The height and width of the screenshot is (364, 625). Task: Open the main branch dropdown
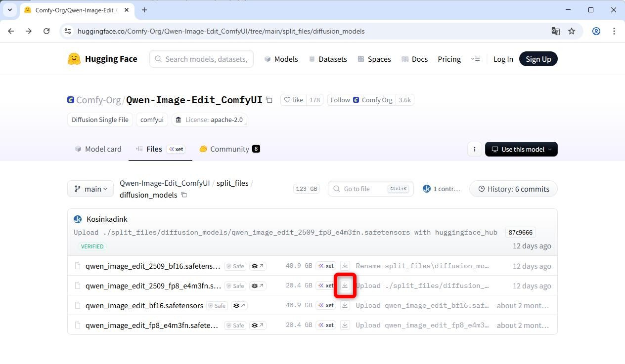[x=90, y=189]
